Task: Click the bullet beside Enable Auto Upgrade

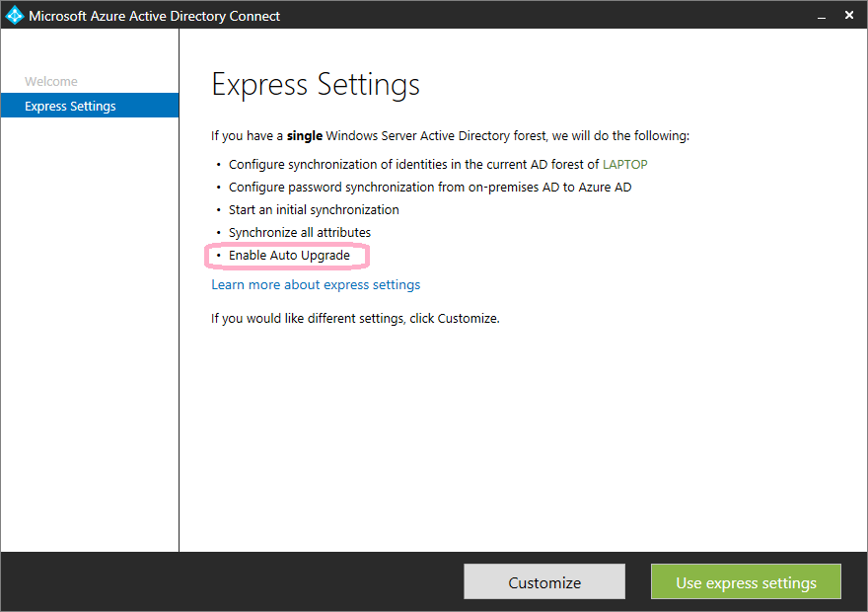Action: tap(219, 255)
